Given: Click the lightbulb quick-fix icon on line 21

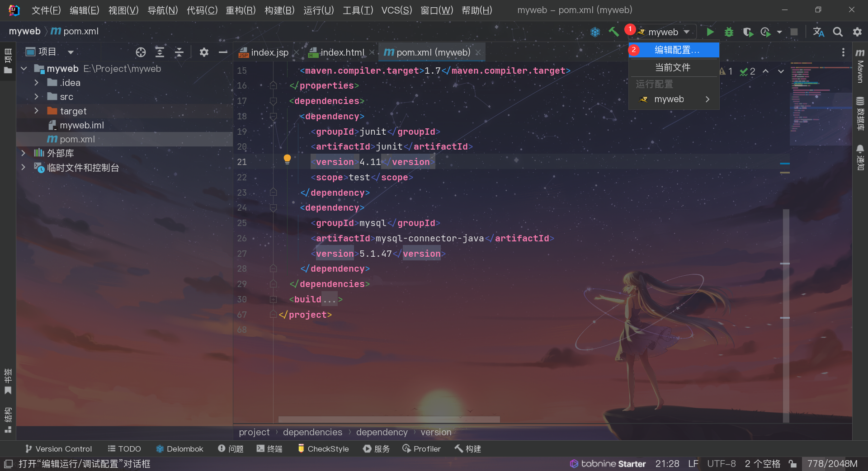Looking at the screenshot, I should click(x=287, y=159).
